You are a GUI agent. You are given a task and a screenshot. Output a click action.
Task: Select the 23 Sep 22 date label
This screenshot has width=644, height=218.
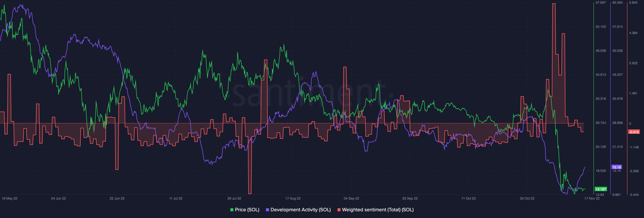410,199
